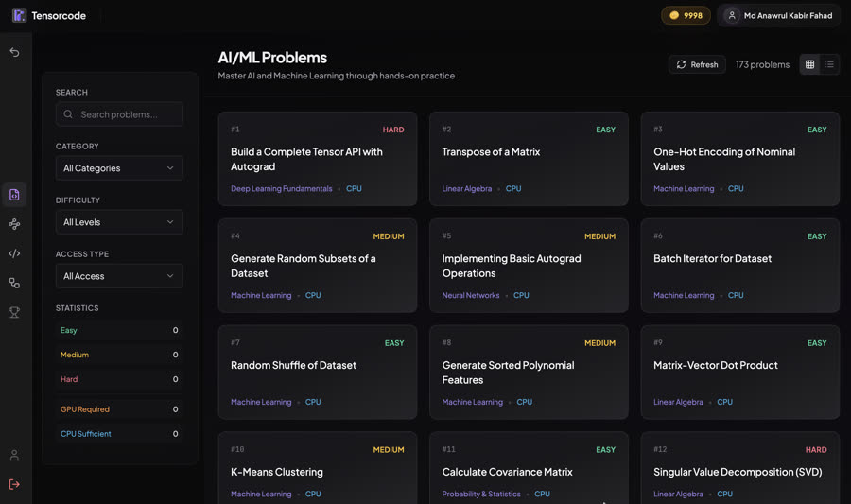Open the Matrix-Vector Dot Product problem

[x=740, y=373]
